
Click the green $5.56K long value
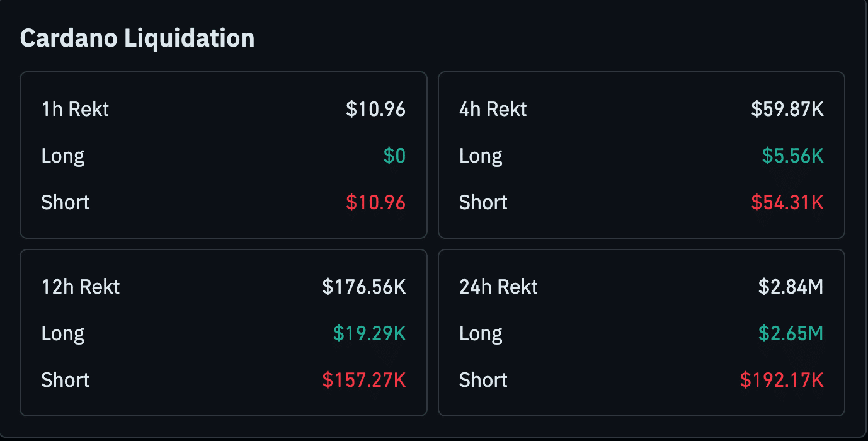point(792,156)
